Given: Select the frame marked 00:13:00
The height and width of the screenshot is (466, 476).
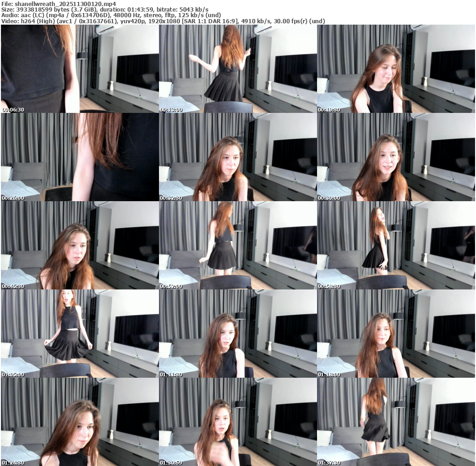Looking at the screenshot, I should (x=238, y=68).
